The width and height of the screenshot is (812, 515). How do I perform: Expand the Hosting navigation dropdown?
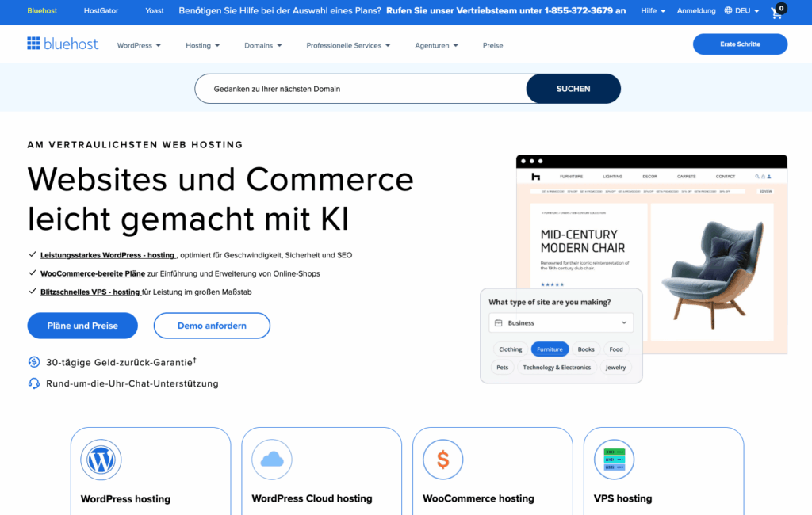[x=203, y=45]
